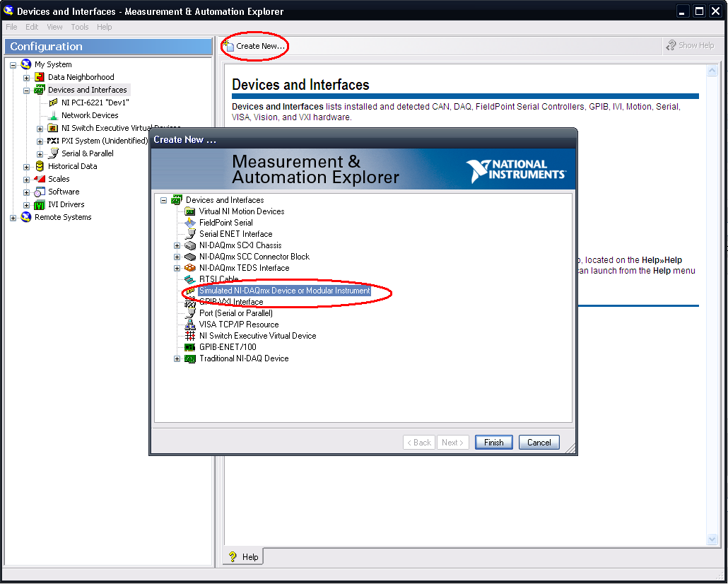
Task: Click the Network Devices icon
Action: [54, 115]
